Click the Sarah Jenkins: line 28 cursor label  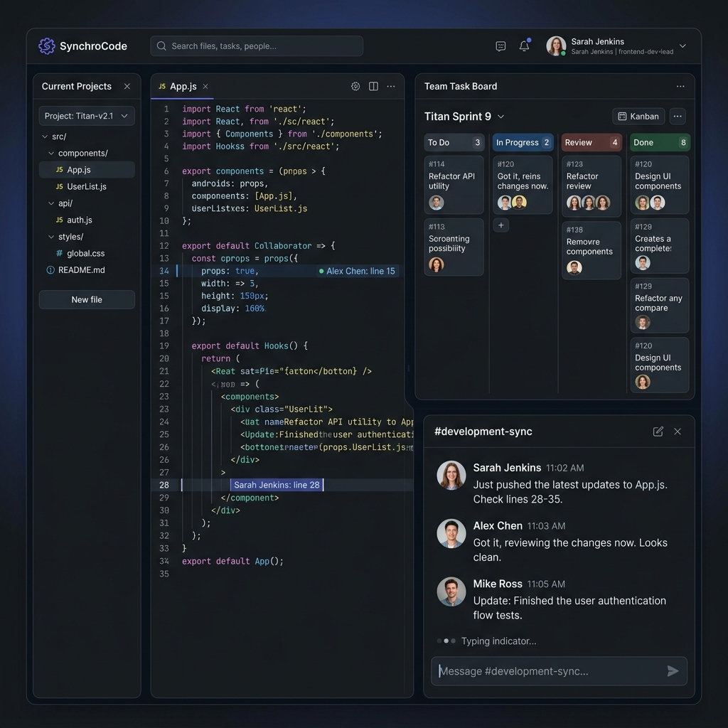(277, 485)
